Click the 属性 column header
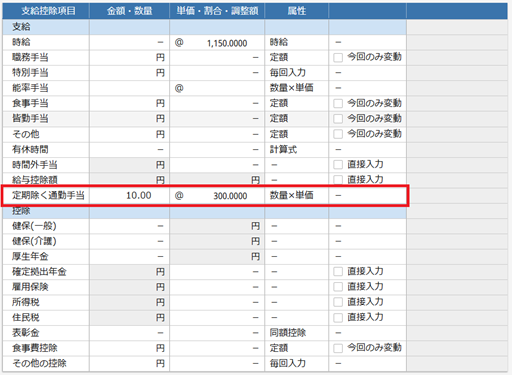This screenshot has width=512, height=375. 297,11
